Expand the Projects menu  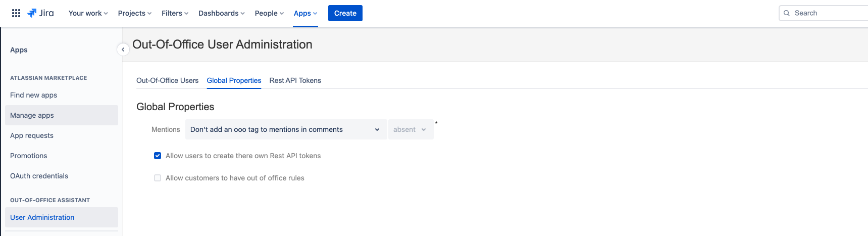click(135, 13)
